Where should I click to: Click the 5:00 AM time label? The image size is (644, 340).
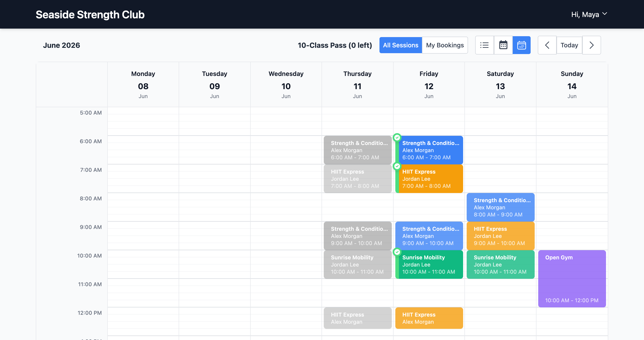click(x=91, y=113)
